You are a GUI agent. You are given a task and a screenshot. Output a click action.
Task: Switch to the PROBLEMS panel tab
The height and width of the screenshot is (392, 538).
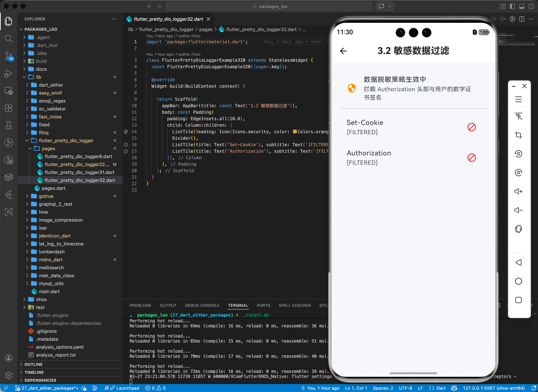point(140,305)
